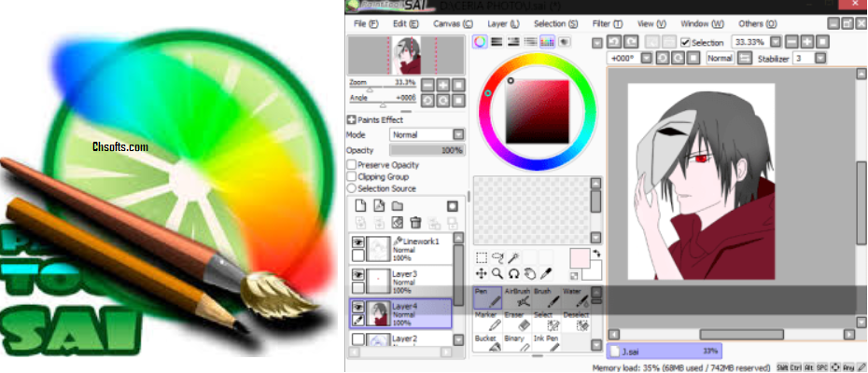Open the Filter menu
The image size is (868, 373).
(x=608, y=24)
